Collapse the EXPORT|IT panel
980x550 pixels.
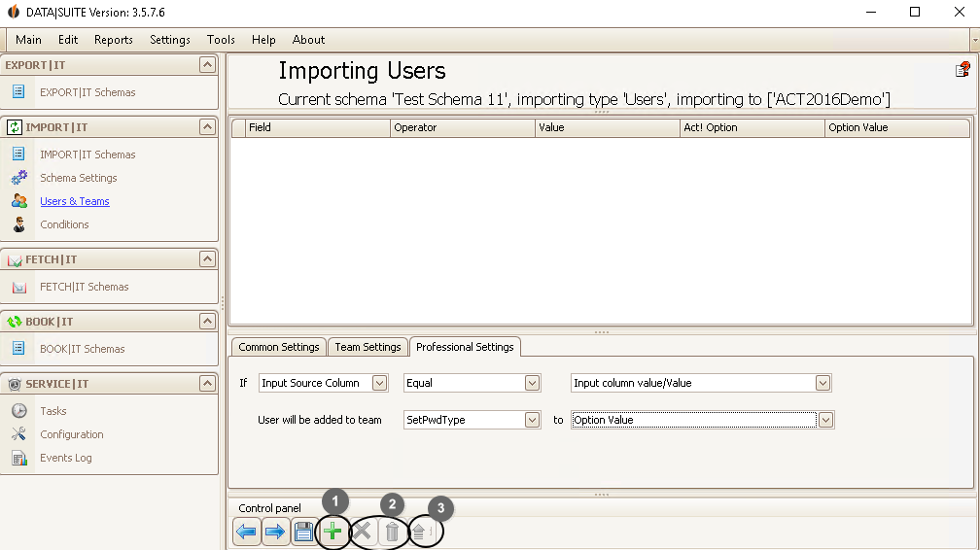(x=207, y=65)
